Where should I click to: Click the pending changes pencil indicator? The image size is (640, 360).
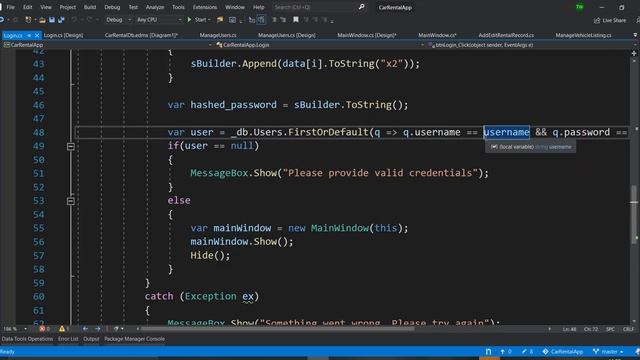click(527, 351)
